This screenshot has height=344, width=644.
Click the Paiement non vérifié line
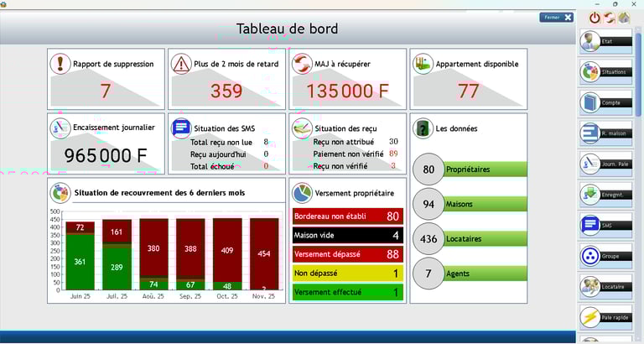356,154
